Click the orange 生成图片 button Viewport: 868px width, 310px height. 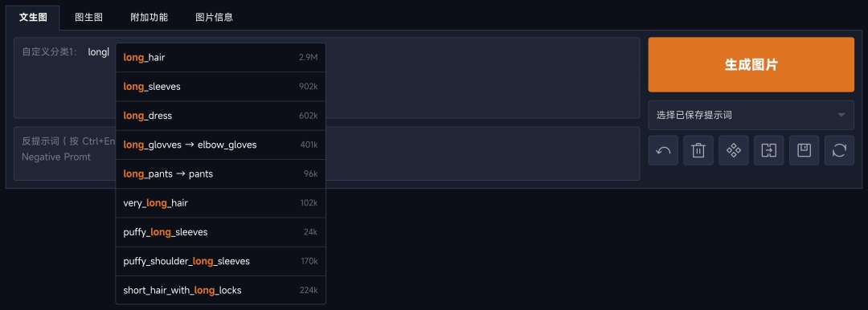click(x=751, y=65)
